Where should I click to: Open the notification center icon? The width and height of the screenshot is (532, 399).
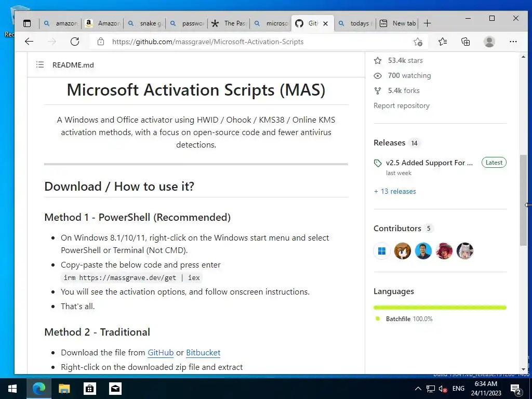pos(516,389)
